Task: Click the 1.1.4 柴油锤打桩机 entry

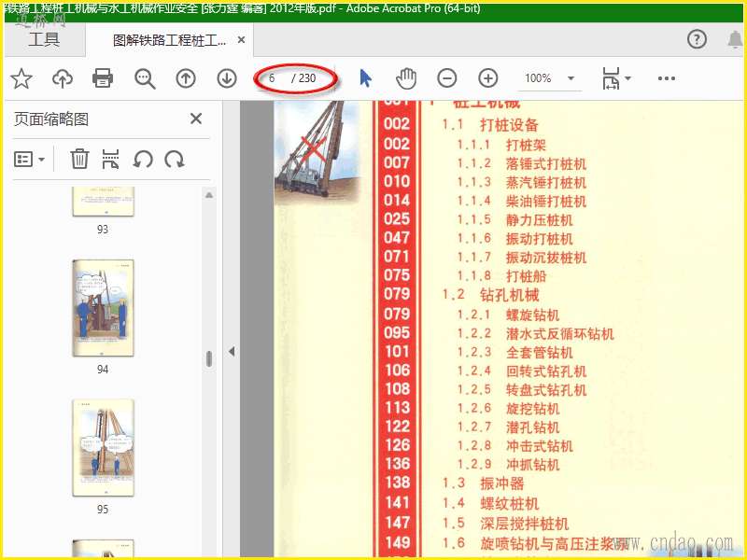Action: pyautogui.click(x=522, y=202)
